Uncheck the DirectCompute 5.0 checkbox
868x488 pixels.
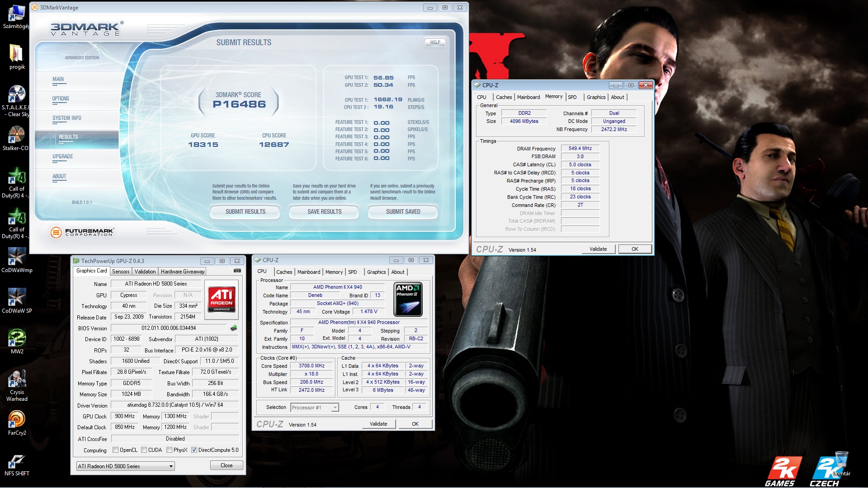tap(194, 450)
